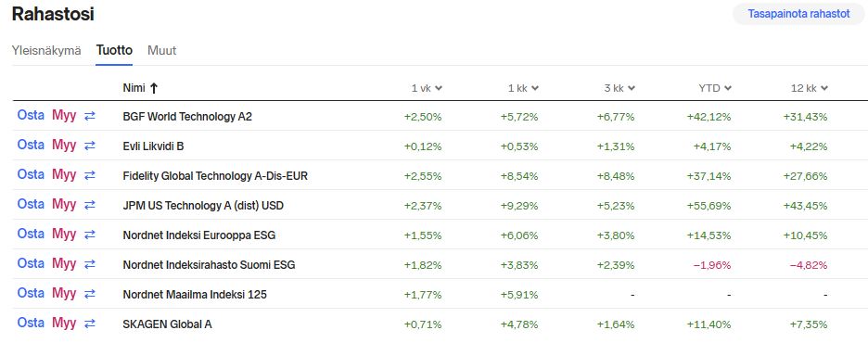Click swap icon for Nordnet Indeksi Eurooppa ESG
The image size is (868, 343).
coord(90,235)
